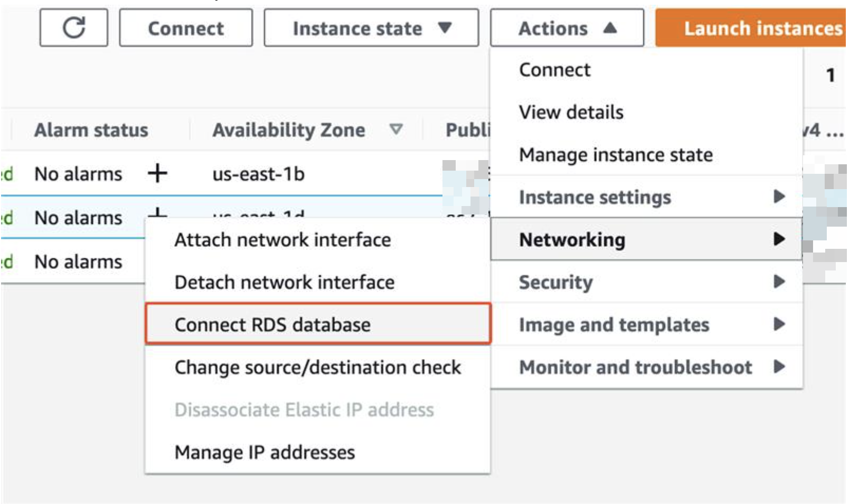Screen dimensions: 849x504
Task: Select View details in Actions menu
Action: [571, 112]
